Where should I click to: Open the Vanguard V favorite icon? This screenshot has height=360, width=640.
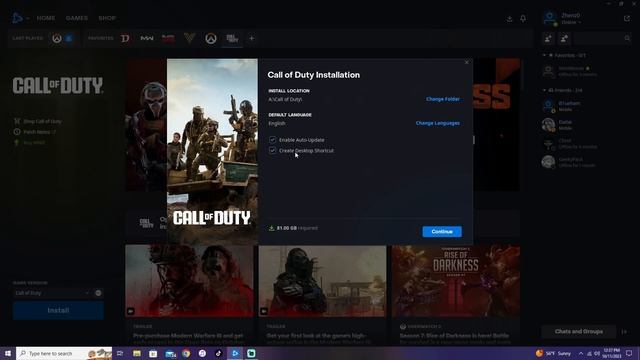pos(189,38)
